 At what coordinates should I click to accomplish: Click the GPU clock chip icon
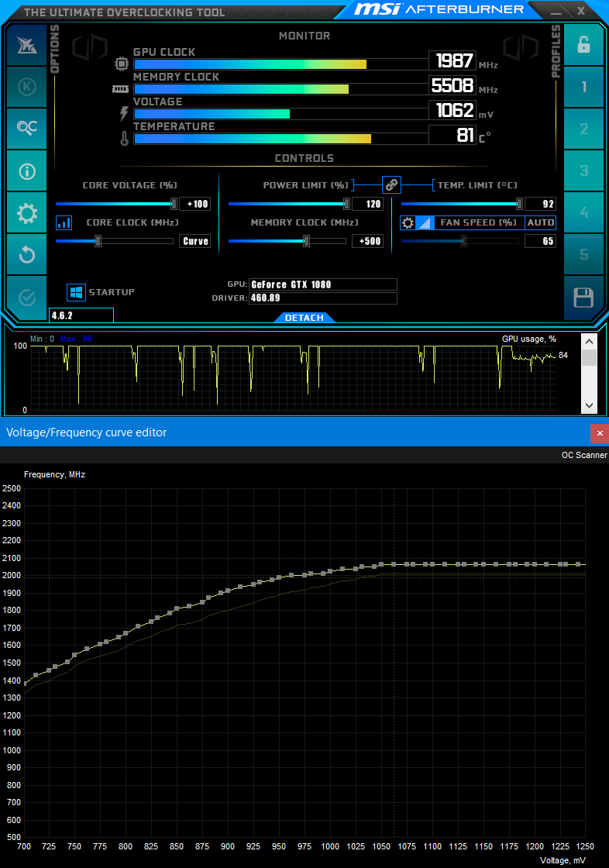click(x=121, y=64)
